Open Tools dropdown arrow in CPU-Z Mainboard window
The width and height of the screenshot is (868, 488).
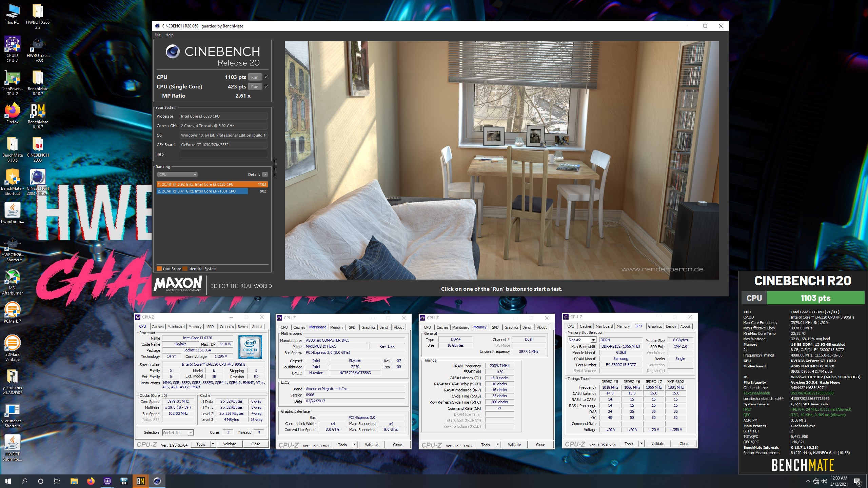pos(355,445)
